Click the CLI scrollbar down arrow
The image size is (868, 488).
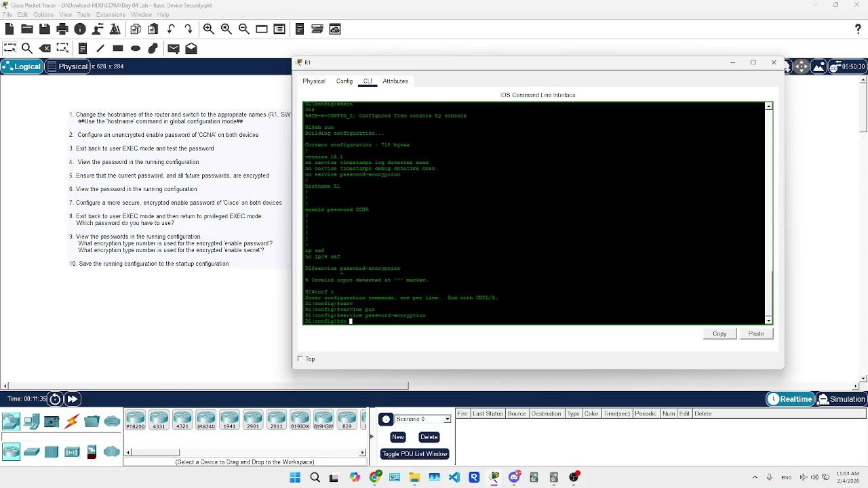tap(768, 321)
